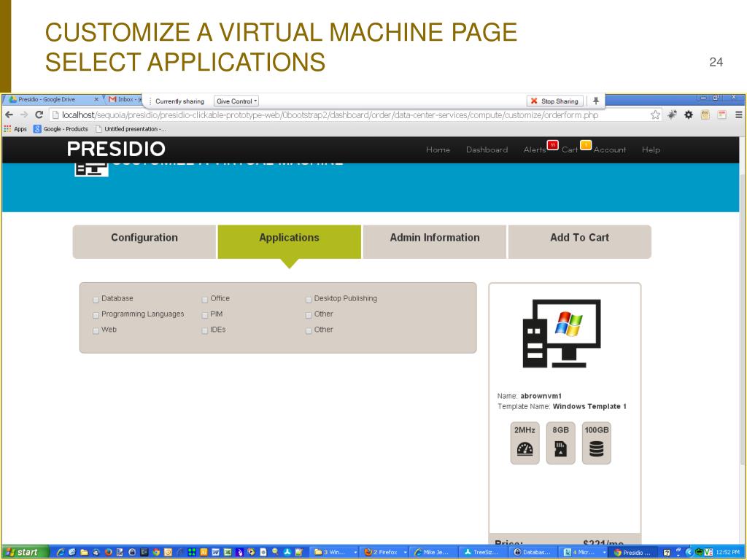The image size is (747, 560).
Task: Go to the Add To Cart tab
Action: [x=580, y=242]
